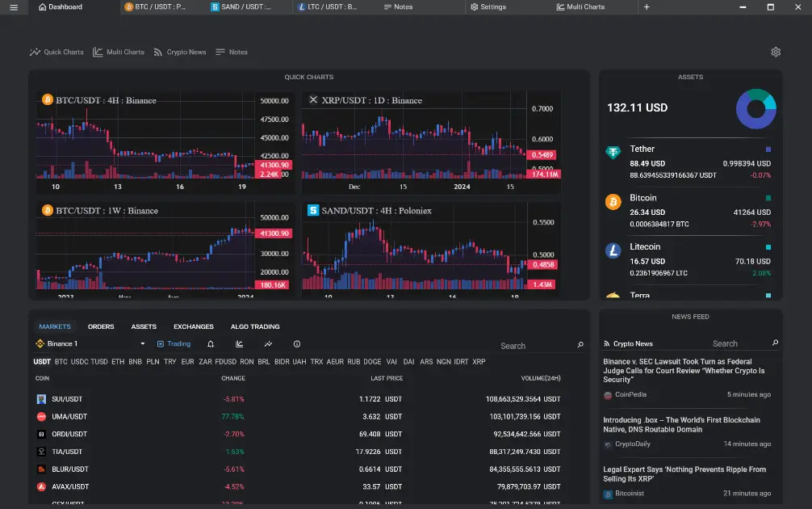The width and height of the screenshot is (812, 509).
Task: Click the bar chart icon in Markets toolbar
Action: 240,344
